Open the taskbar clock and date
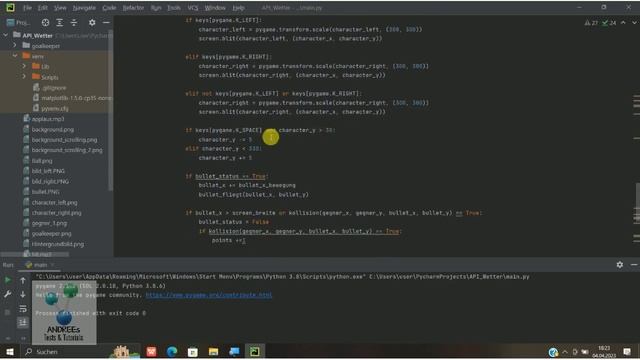The width and height of the screenshot is (640, 360). coord(604,351)
